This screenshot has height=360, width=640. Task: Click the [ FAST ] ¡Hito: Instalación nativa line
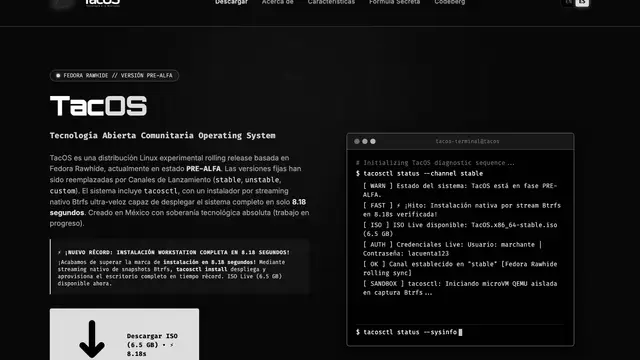[x=462, y=209]
